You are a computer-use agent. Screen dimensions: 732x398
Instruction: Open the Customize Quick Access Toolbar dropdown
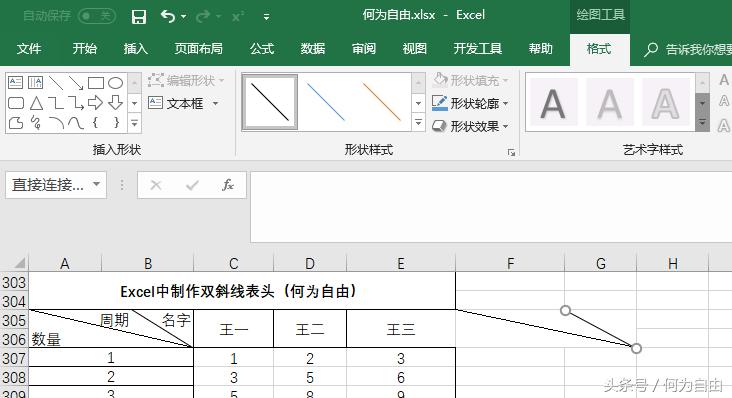(x=267, y=17)
